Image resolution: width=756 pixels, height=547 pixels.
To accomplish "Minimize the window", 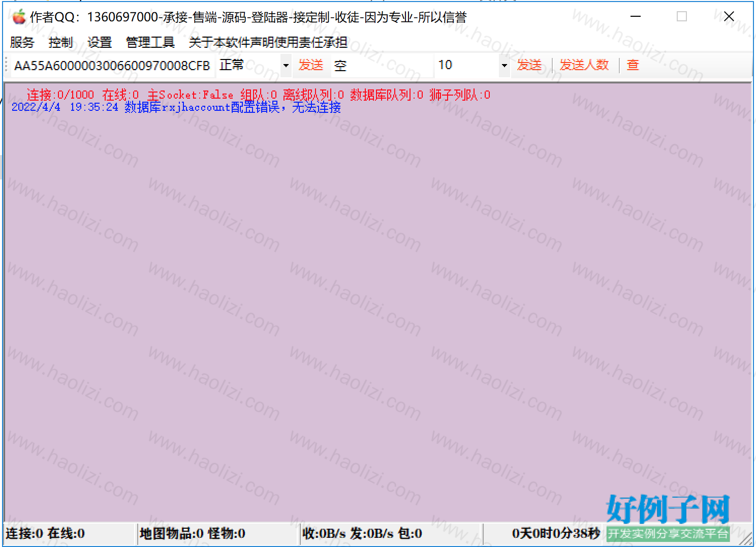I will point(636,17).
